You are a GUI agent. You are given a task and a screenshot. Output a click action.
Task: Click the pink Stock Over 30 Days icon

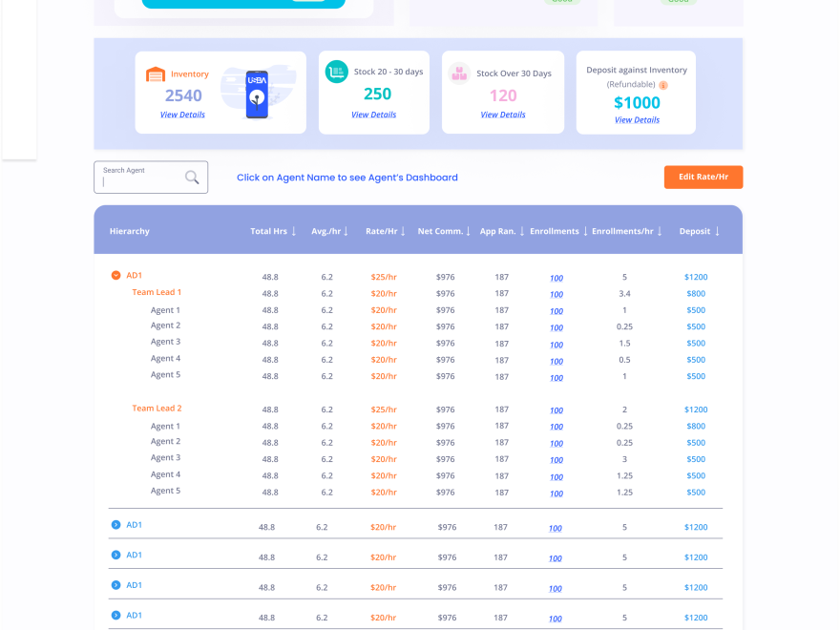[x=460, y=73]
